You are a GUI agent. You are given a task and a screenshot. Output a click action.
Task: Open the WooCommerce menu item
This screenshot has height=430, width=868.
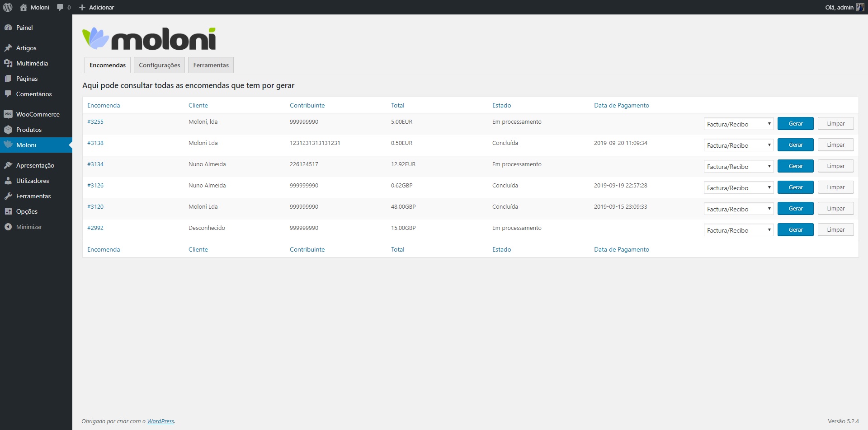coord(36,114)
